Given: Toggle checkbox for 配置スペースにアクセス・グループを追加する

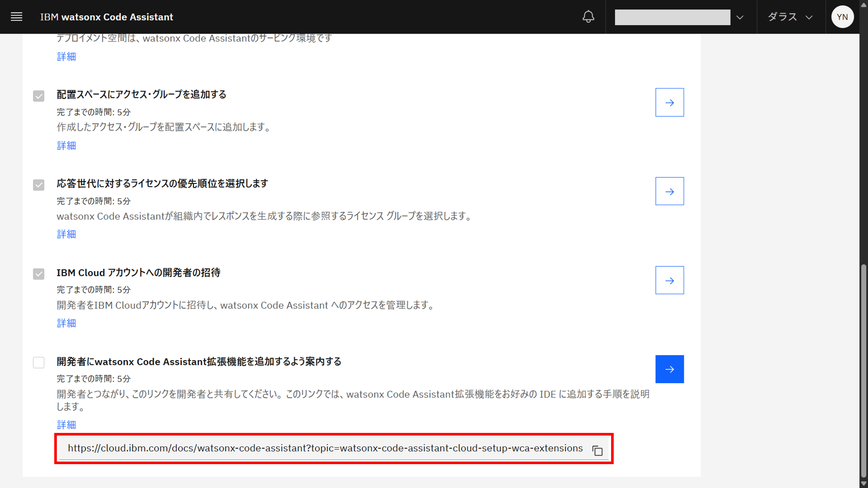Looking at the screenshot, I should click(x=39, y=96).
